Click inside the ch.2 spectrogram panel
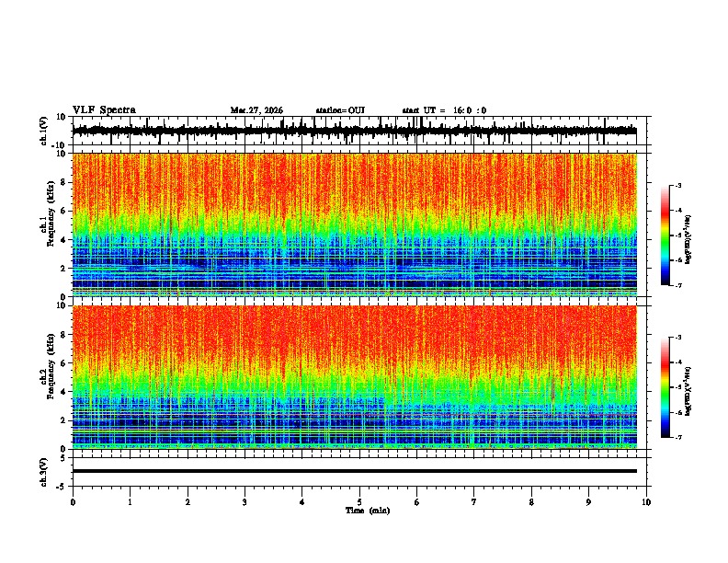This screenshot has height=563, width=728. coord(354,377)
